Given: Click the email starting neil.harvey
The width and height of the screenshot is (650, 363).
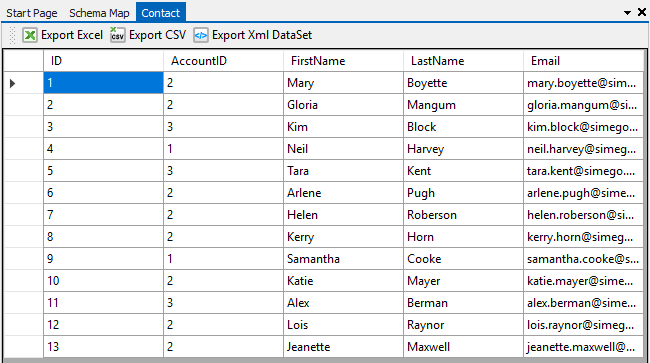Looking at the screenshot, I should pos(583,149).
